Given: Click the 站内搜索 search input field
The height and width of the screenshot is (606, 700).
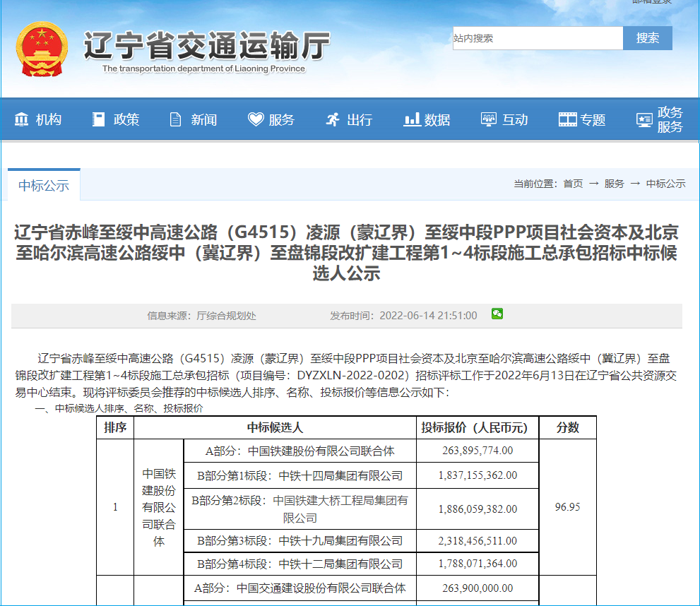Looking at the screenshot, I should [x=537, y=38].
